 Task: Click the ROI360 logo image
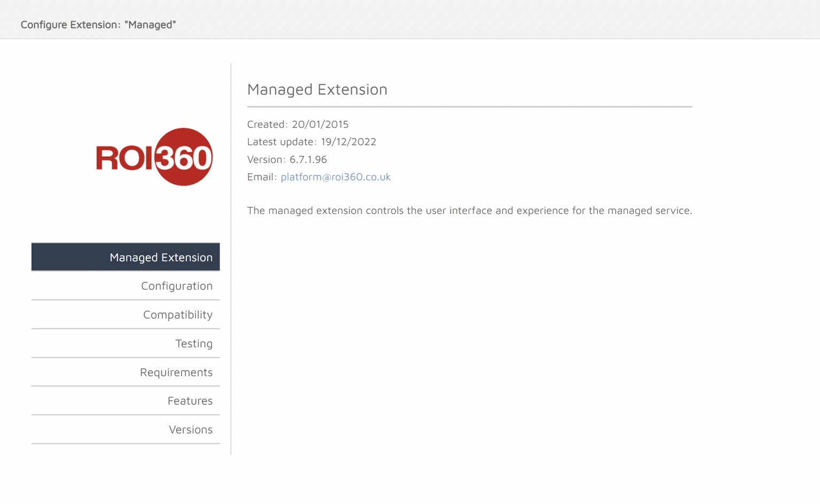[154, 157]
